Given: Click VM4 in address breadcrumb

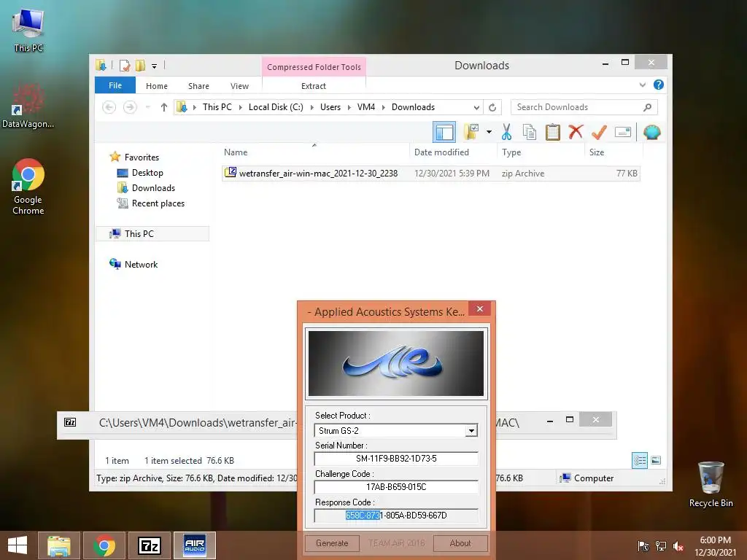Looking at the screenshot, I should tap(366, 107).
